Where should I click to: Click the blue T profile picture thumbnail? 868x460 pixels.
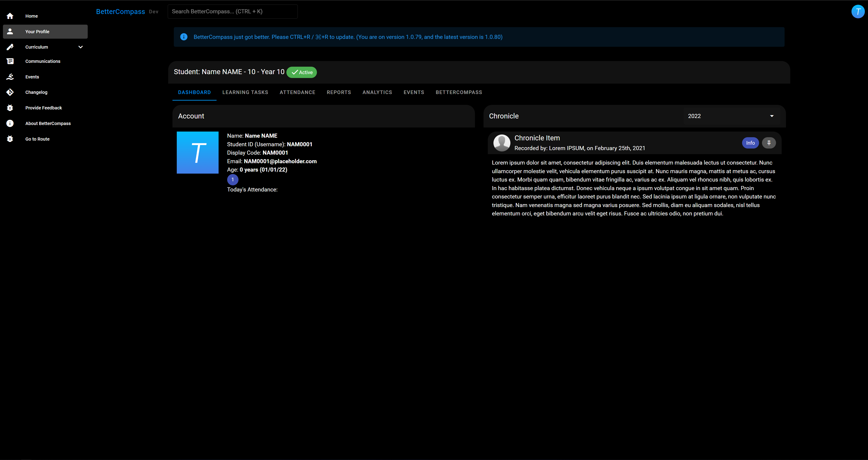coord(198,153)
